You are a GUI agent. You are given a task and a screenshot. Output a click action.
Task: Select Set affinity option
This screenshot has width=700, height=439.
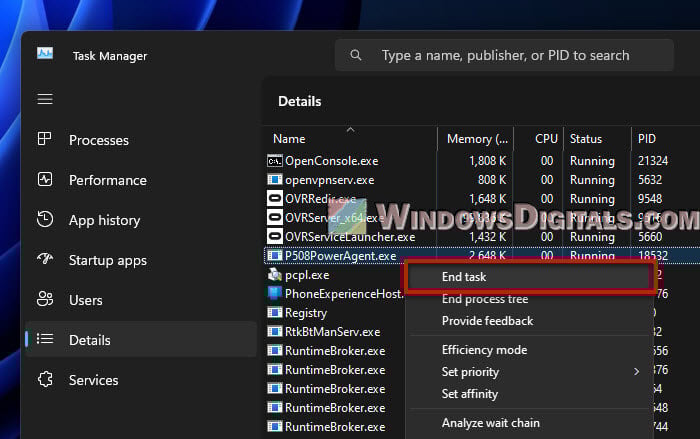[529, 394]
